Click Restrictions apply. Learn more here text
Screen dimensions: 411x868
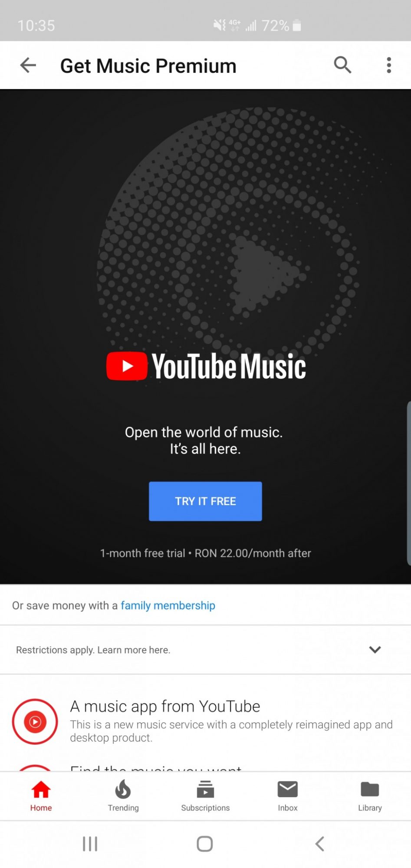(x=93, y=650)
